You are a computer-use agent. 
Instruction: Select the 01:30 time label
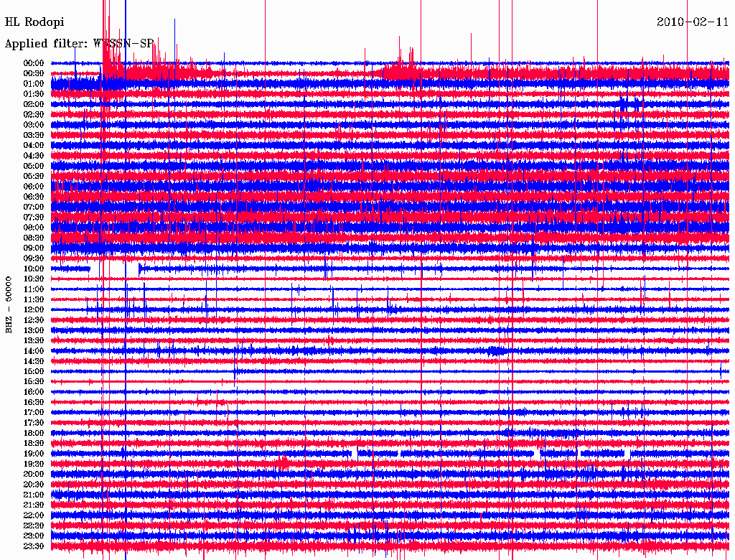pos(34,94)
